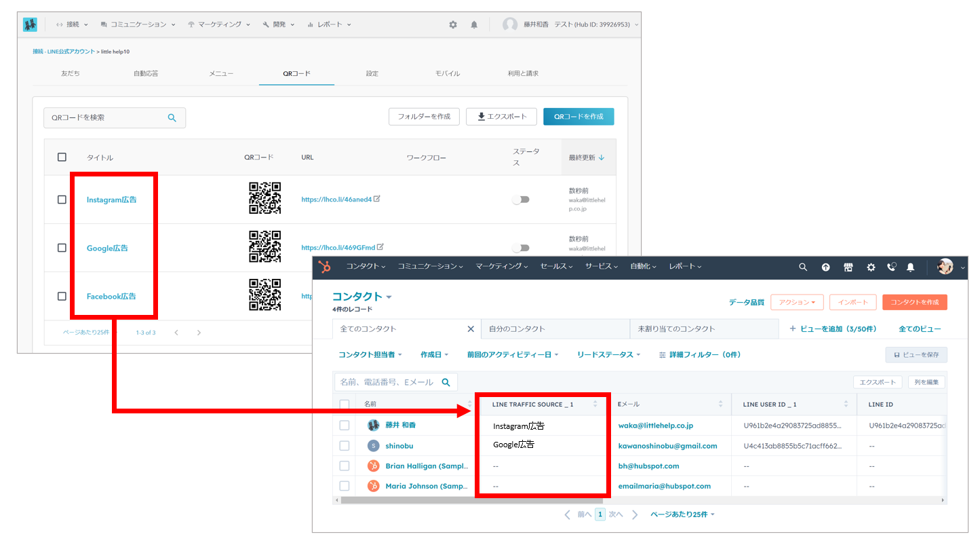The width and height of the screenshot is (980, 545).
Task: Click the notifications bell in the HubSpot navbar
Action: (911, 267)
